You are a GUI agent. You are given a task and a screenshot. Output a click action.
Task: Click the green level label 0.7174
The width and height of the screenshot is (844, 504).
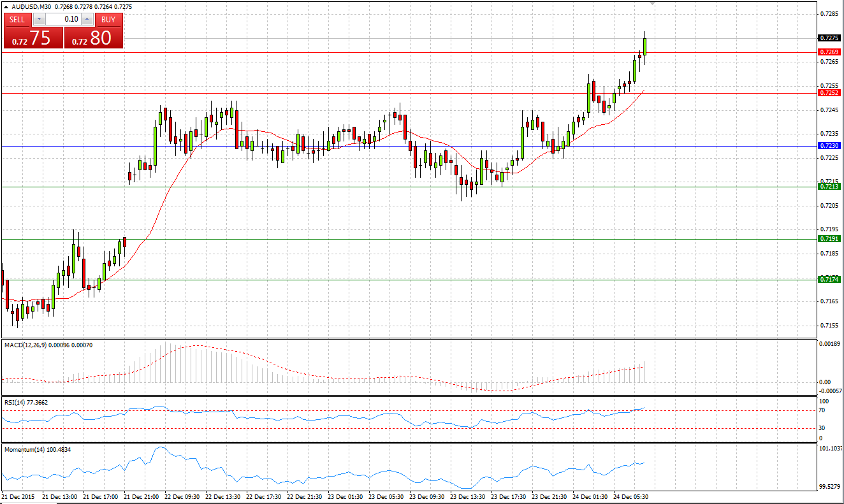tap(829, 279)
